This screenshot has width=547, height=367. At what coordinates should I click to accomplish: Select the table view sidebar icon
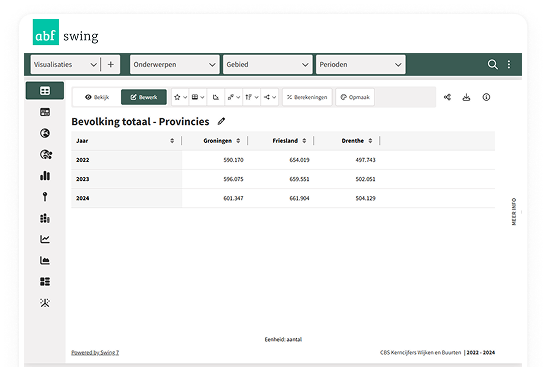45,91
